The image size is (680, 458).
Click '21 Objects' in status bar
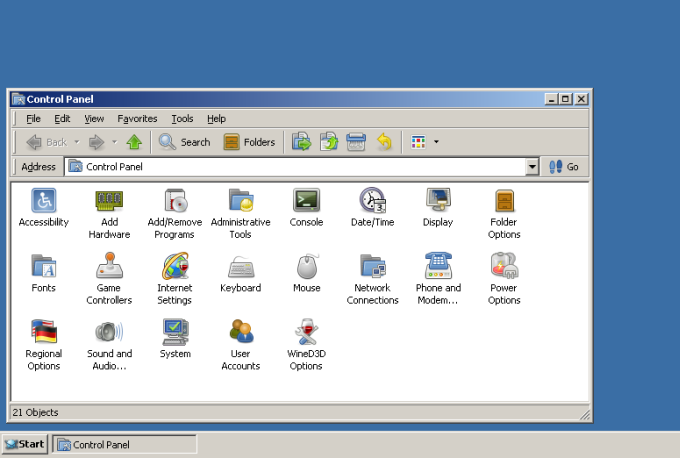(35, 412)
